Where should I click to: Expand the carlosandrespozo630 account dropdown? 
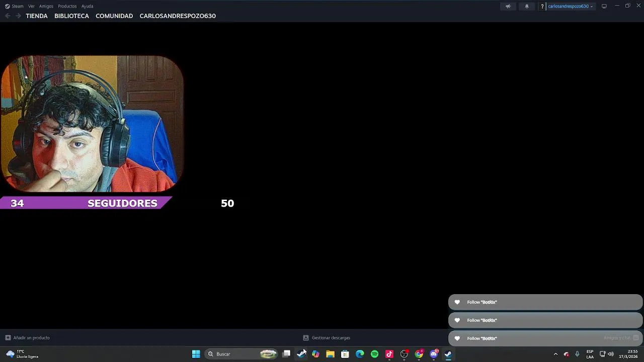[570, 6]
